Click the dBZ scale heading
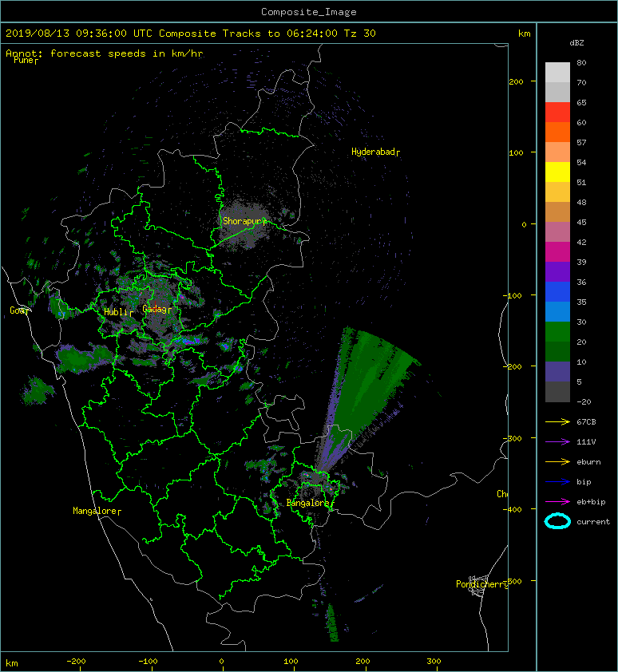Image resolution: width=618 pixels, height=672 pixels. coord(576,43)
